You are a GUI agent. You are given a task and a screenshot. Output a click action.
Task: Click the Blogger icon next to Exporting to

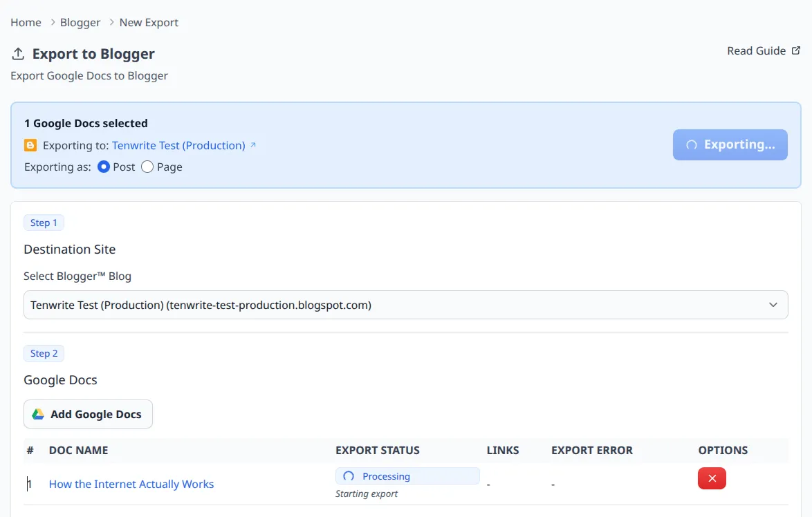click(x=30, y=145)
